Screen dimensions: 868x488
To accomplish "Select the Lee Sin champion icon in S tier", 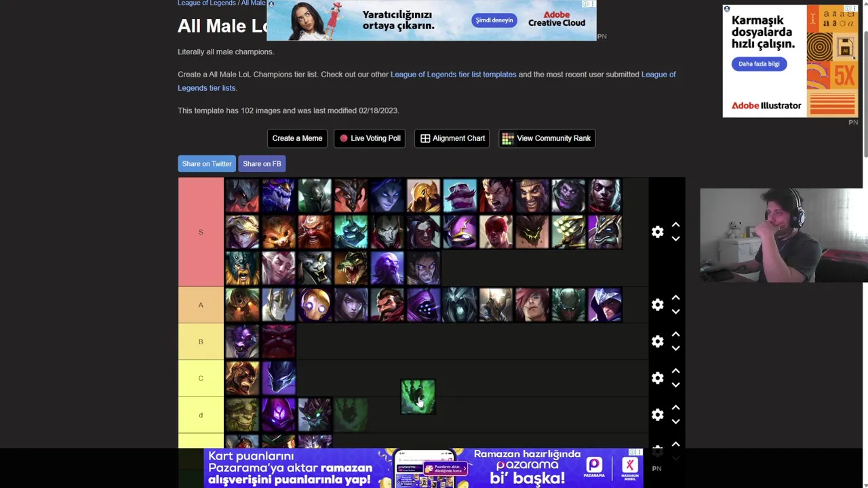I will pos(497,232).
